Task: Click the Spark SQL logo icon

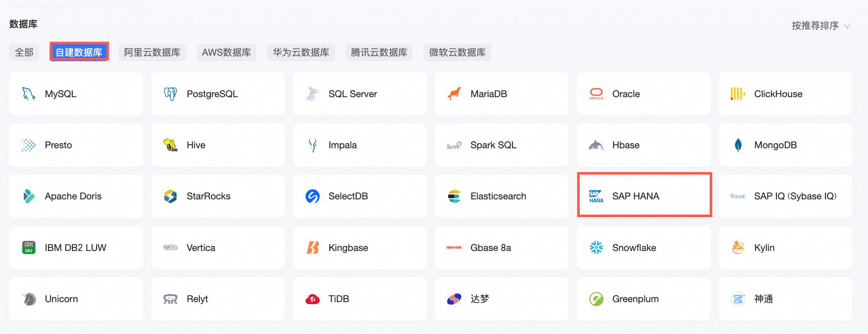Action: point(454,145)
